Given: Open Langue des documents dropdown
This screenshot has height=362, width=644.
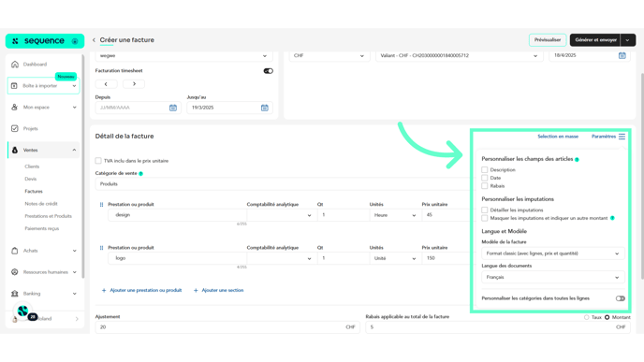Looking at the screenshot, I should [x=553, y=278].
